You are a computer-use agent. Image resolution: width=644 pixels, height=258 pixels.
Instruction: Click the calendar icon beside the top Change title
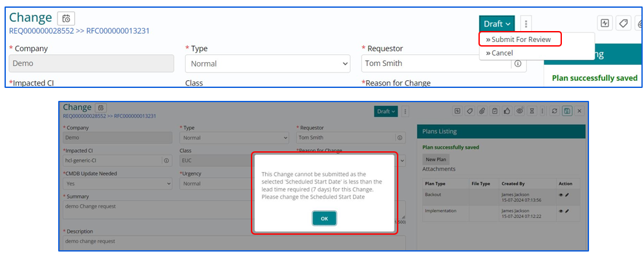pyautogui.click(x=66, y=19)
